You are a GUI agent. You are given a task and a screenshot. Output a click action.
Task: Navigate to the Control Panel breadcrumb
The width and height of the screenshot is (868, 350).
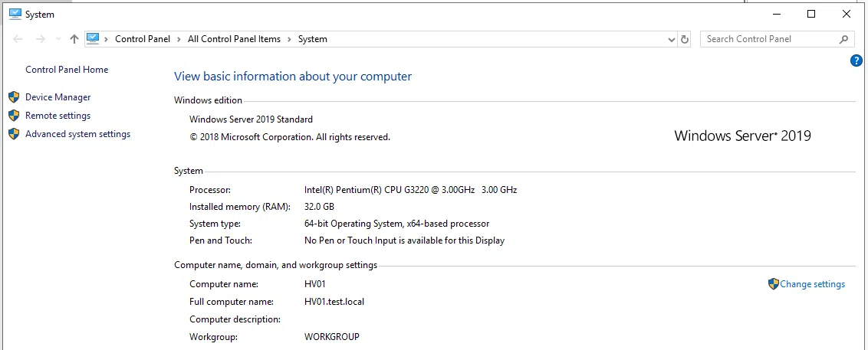143,39
